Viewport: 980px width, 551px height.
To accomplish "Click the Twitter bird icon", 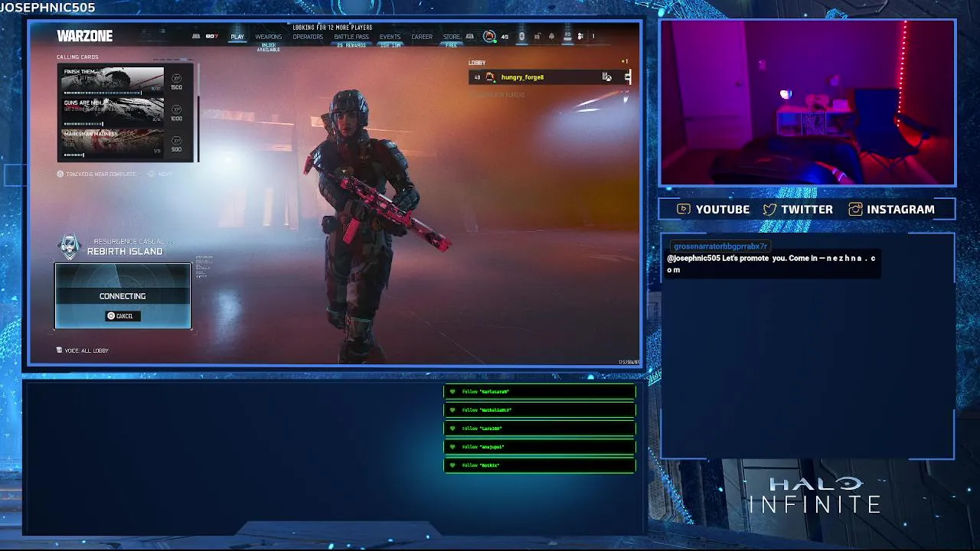I will 769,209.
